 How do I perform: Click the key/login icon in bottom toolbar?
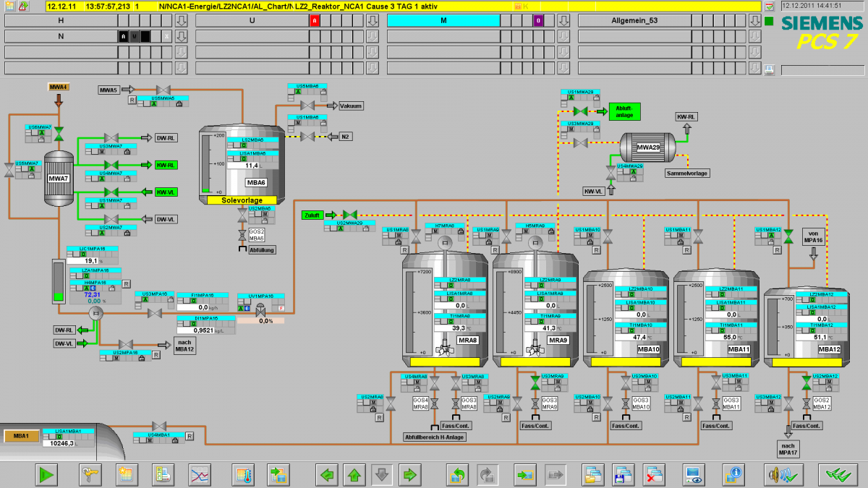[x=90, y=475]
